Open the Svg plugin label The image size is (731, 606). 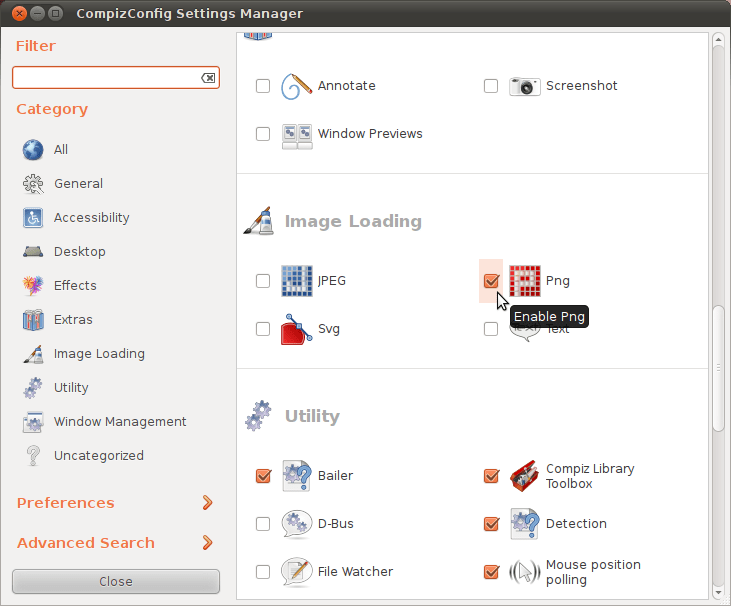329,329
